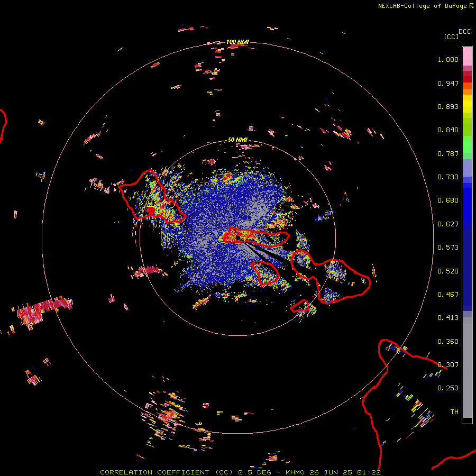Click the 0.413 scale value

448,318
